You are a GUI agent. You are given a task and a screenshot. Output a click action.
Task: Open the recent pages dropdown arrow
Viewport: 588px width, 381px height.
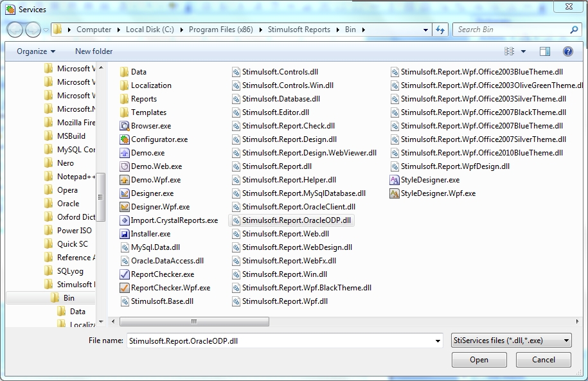pyautogui.click(x=46, y=30)
